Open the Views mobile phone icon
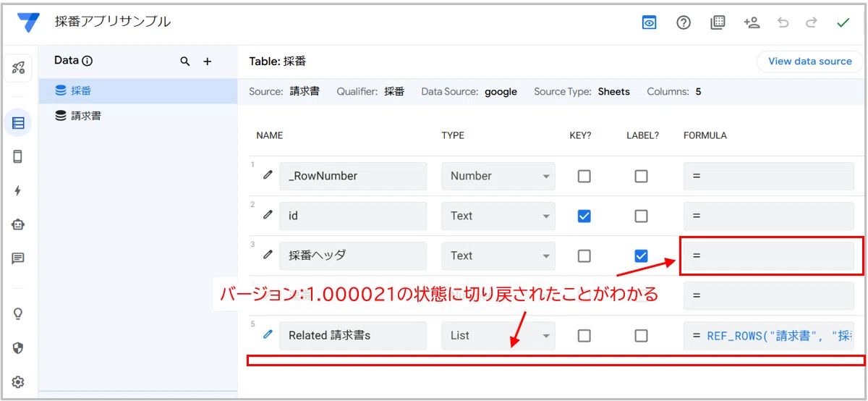 [x=18, y=156]
